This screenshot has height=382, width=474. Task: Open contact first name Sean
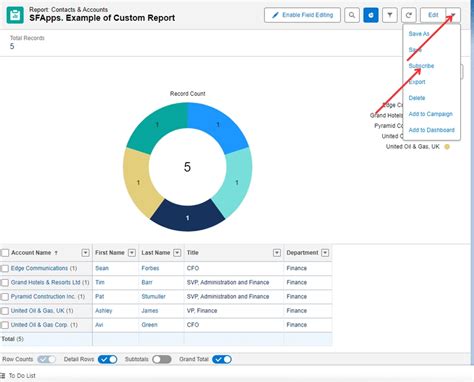[102, 268]
